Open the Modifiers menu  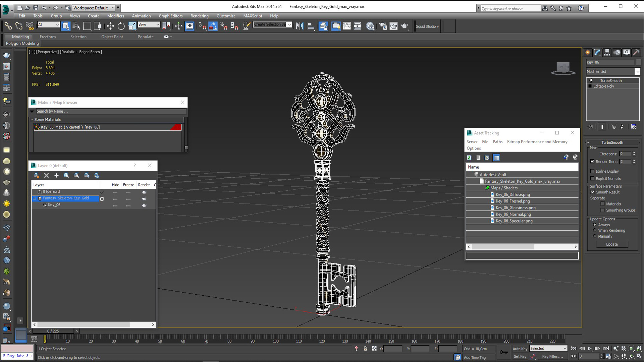pyautogui.click(x=115, y=16)
